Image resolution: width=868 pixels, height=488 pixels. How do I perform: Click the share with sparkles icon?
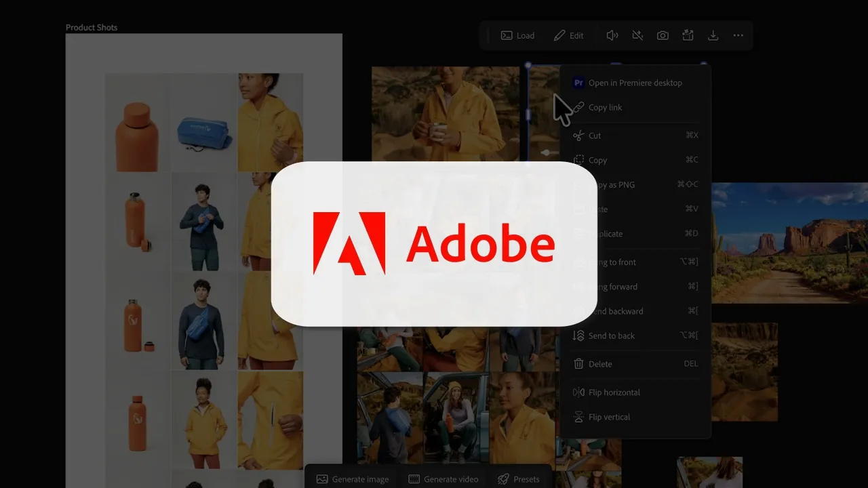coord(688,35)
